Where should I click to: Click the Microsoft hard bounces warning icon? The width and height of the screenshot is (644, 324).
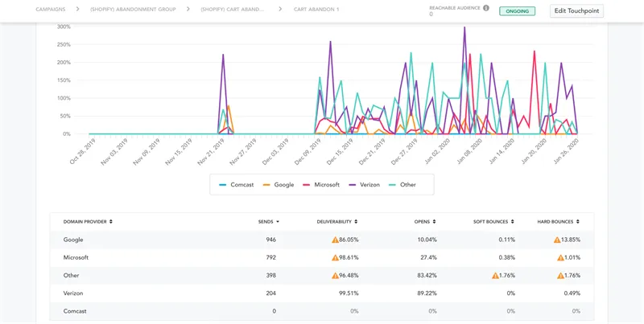tap(560, 257)
